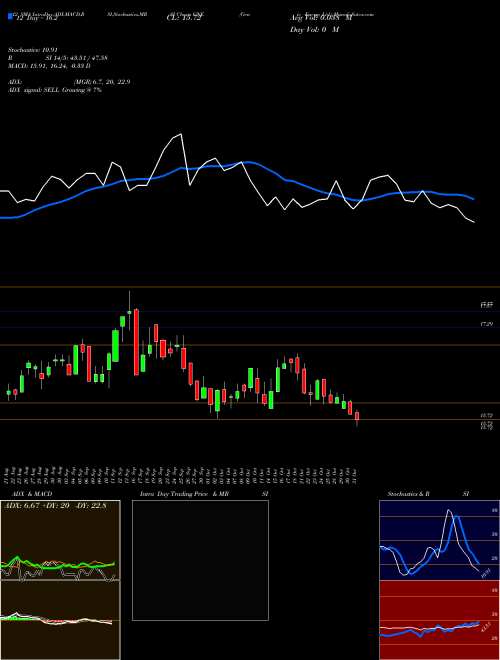Click 'ADX signal: SELL Growing @ 7%' text
The height and width of the screenshot is (660, 500).
coord(55,90)
